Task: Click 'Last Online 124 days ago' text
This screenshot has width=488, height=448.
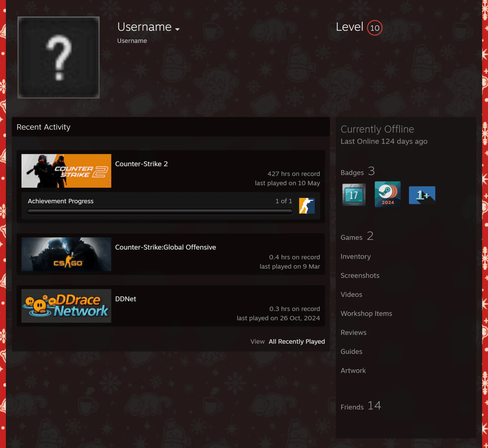Action: click(x=384, y=141)
